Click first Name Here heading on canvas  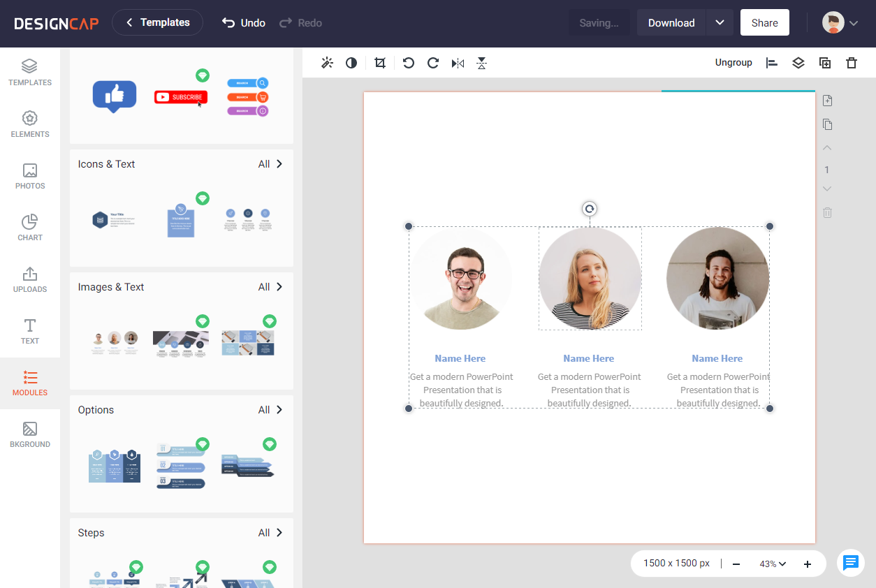pos(460,358)
